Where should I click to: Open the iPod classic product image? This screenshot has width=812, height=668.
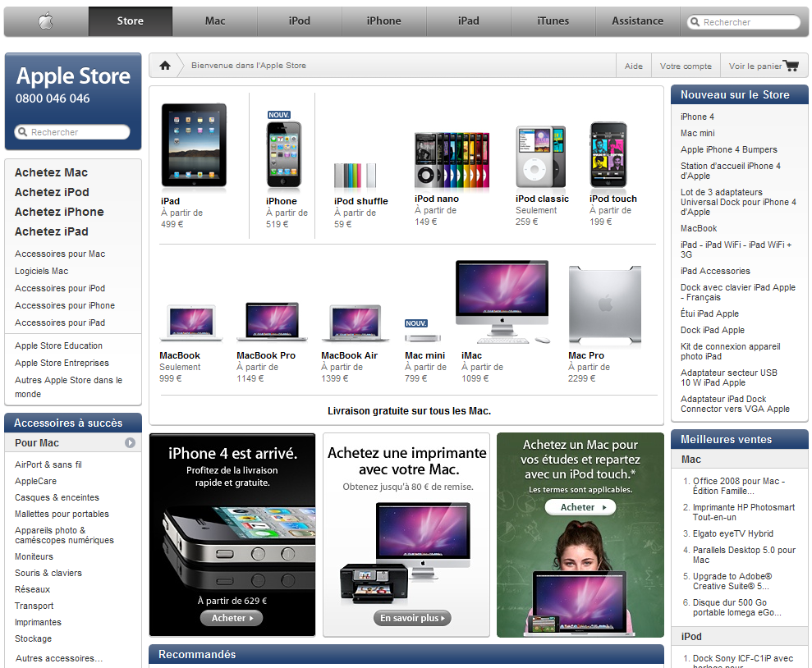point(540,156)
